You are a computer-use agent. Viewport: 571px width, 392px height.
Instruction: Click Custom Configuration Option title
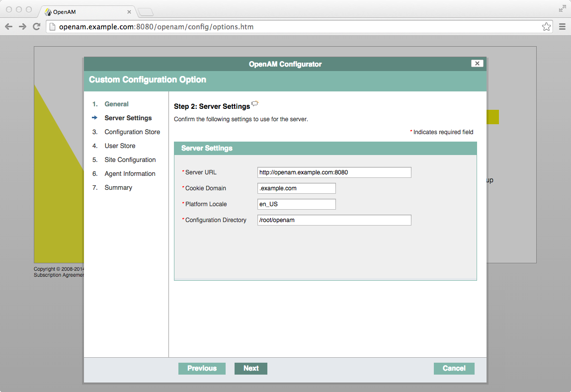[148, 79]
